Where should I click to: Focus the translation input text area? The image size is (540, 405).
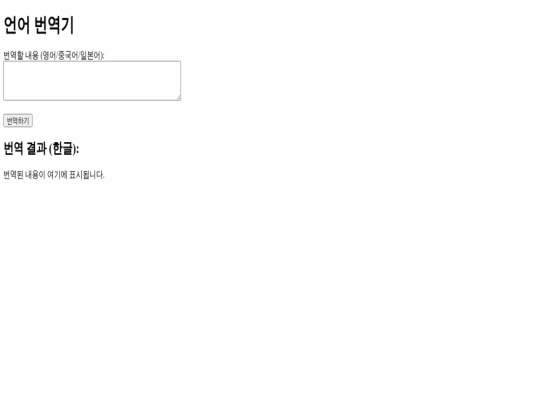click(92, 81)
